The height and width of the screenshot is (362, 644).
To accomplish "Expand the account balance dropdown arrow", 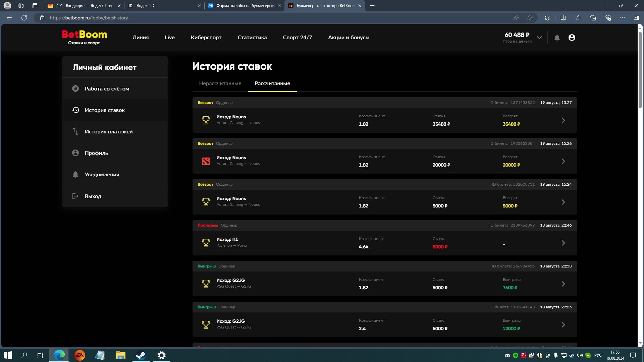I will (539, 38).
